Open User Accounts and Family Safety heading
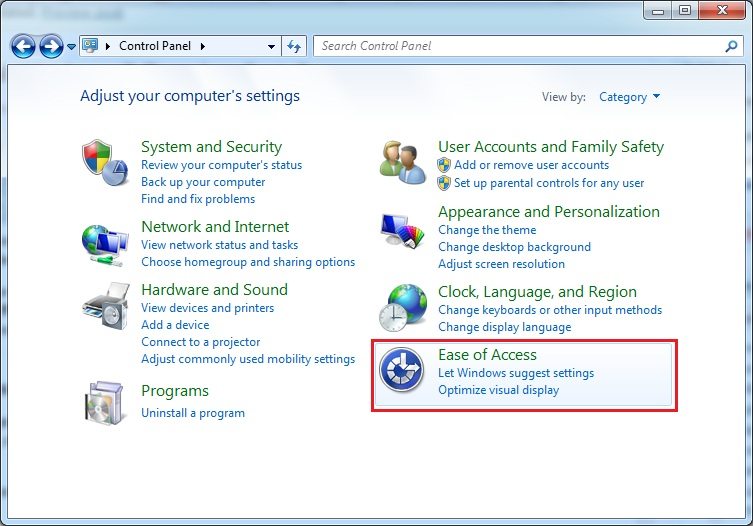Screen dimensions: 753x526 (551, 147)
